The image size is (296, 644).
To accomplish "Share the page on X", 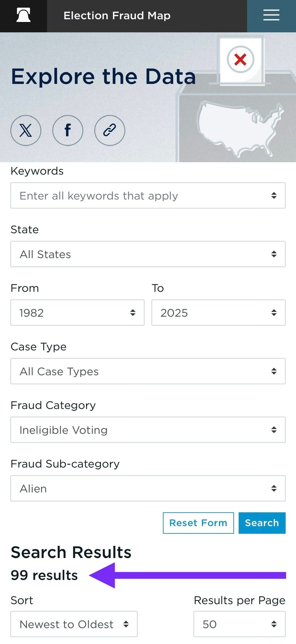I will coord(26,130).
